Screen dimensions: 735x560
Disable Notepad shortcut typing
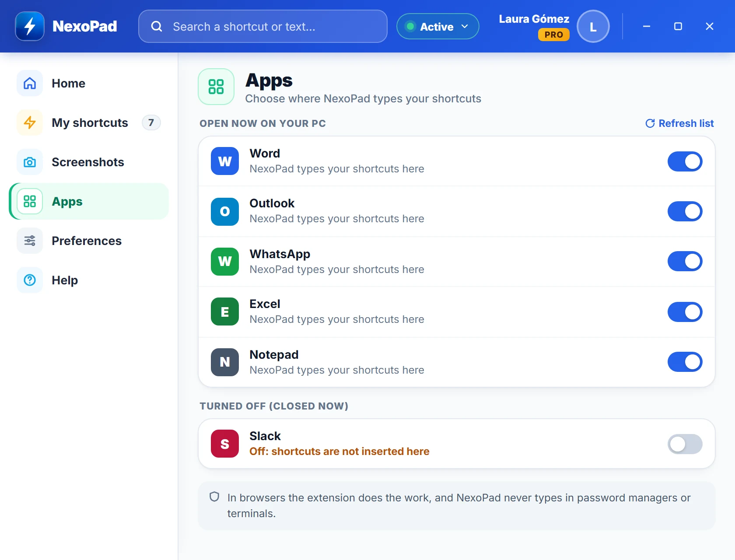click(685, 362)
